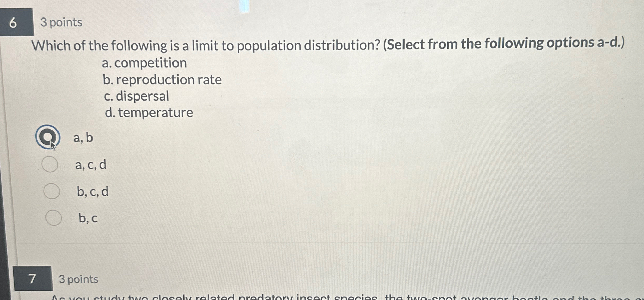
Task: Click option text "d. temperature"
Action: 148,113
